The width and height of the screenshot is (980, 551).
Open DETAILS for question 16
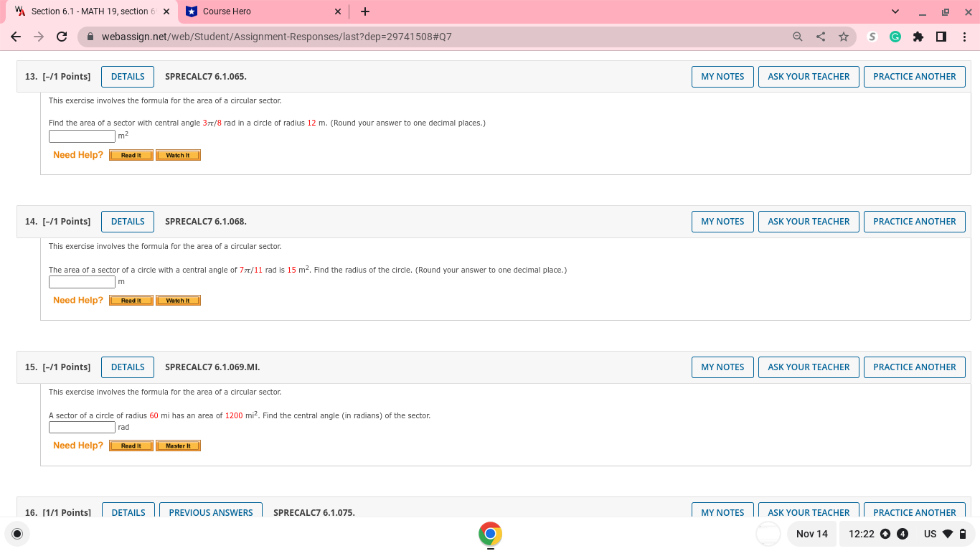128,511
